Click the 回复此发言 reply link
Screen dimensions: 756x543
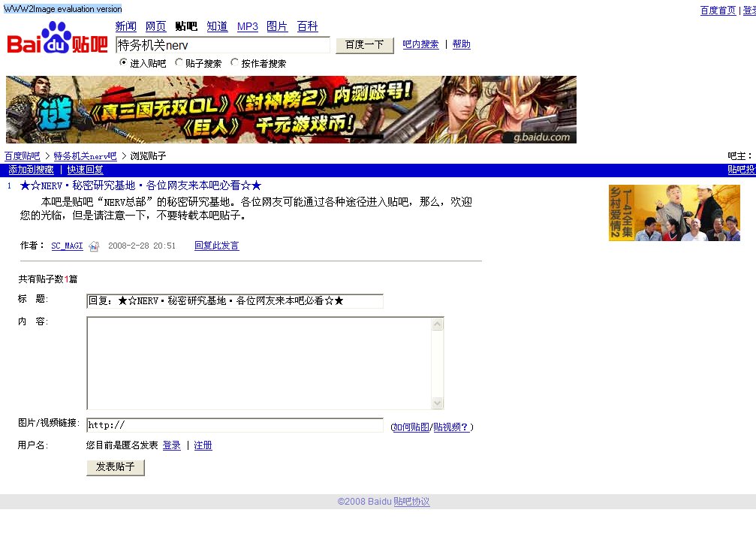click(216, 246)
